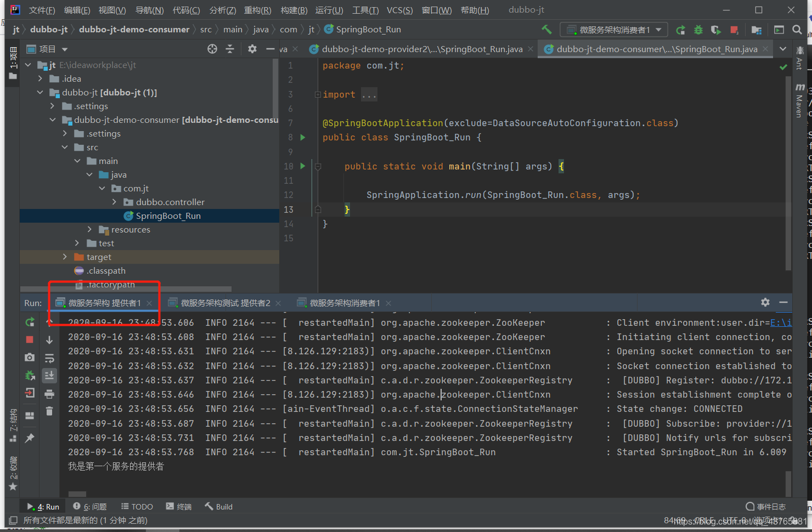Toggle pin tab in Run panel

pos(30,438)
